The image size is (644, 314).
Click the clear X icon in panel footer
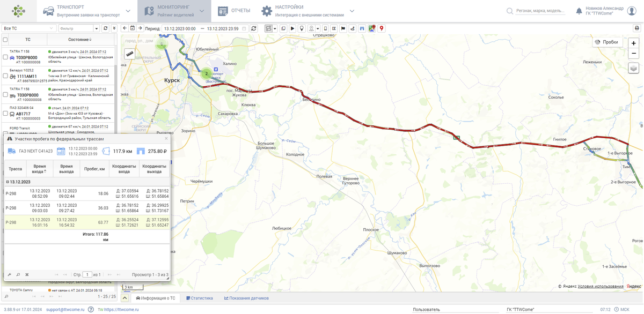[x=27, y=274]
